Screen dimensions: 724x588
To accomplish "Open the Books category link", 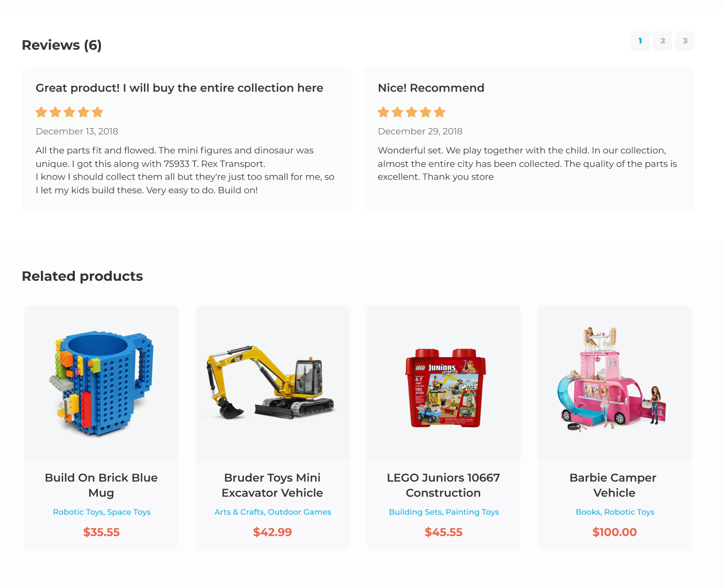I will [587, 512].
